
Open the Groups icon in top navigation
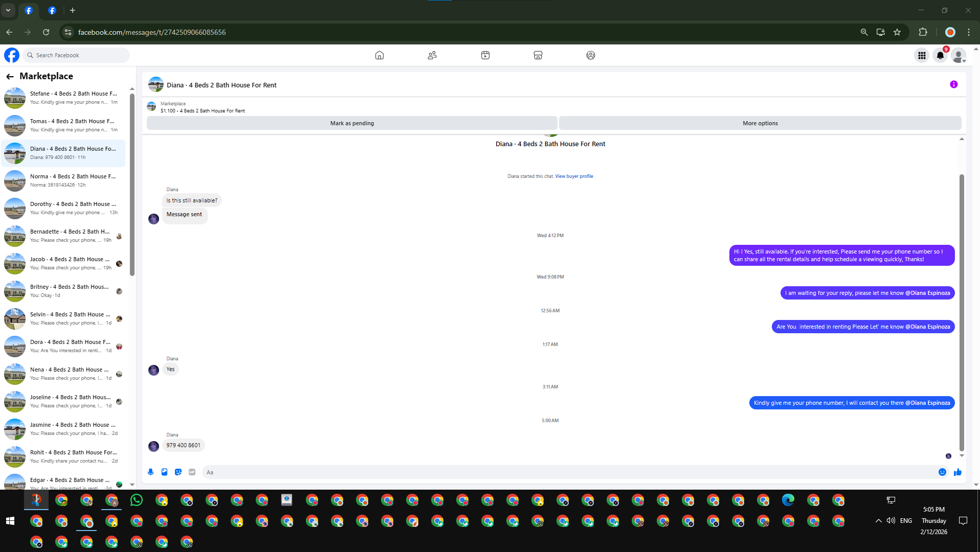591,55
